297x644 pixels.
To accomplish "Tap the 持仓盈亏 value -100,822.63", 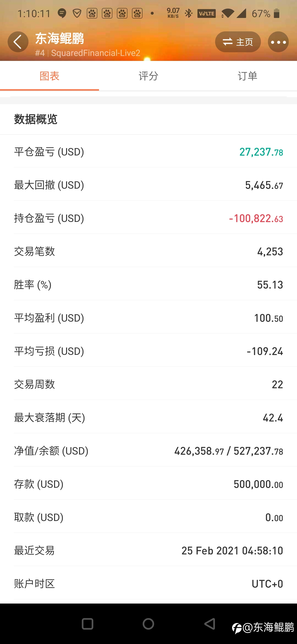I will coord(256,218).
